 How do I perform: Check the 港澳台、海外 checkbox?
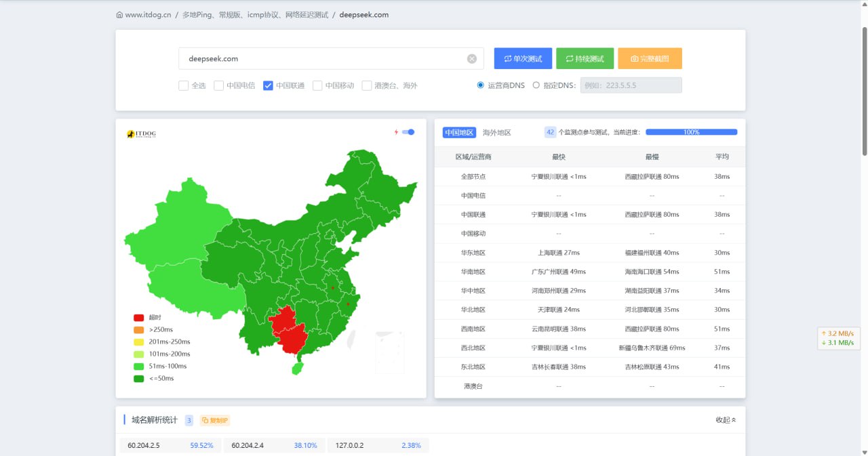click(x=367, y=86)
